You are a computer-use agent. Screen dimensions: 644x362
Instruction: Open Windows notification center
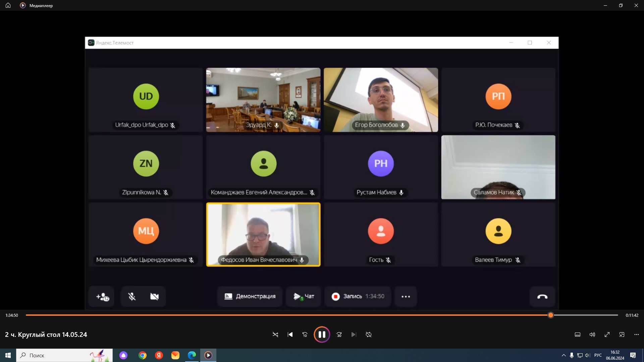pos(633,355)
